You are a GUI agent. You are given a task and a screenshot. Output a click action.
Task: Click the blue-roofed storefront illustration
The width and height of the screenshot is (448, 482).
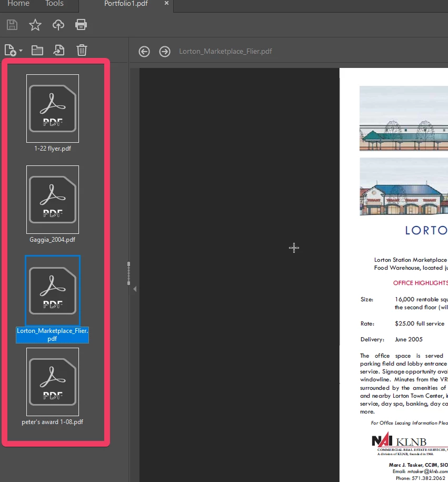tap(404, 186)
